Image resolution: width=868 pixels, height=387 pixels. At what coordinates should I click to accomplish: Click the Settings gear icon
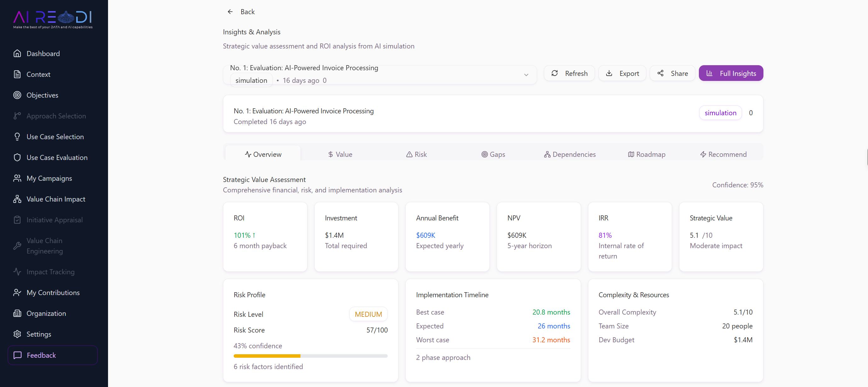(x=17, y=334)
